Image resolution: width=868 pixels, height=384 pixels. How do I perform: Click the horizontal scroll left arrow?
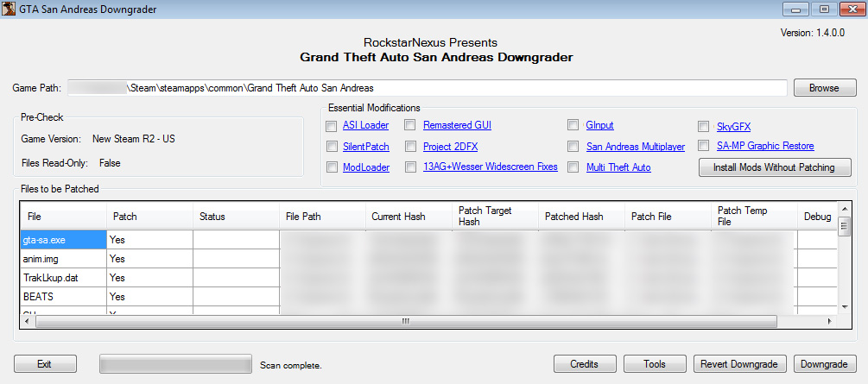27,321
